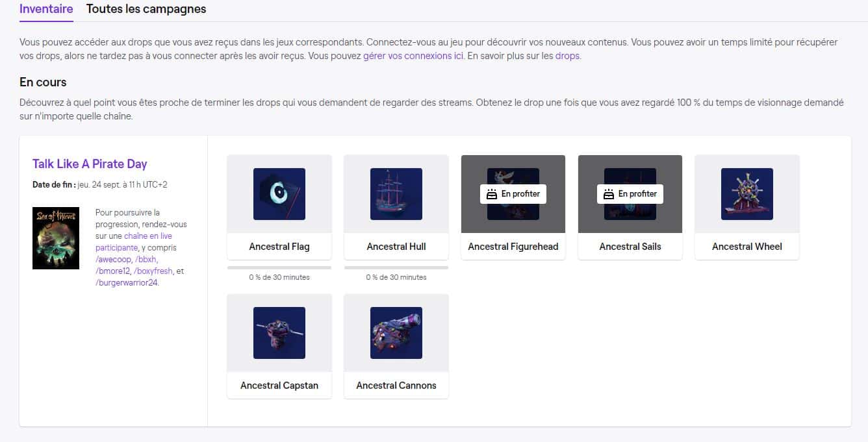This screenshot has height=442, width=868.
Task: Click the Ancestral Cannons drop image
Action: click(x=396, y=333)
